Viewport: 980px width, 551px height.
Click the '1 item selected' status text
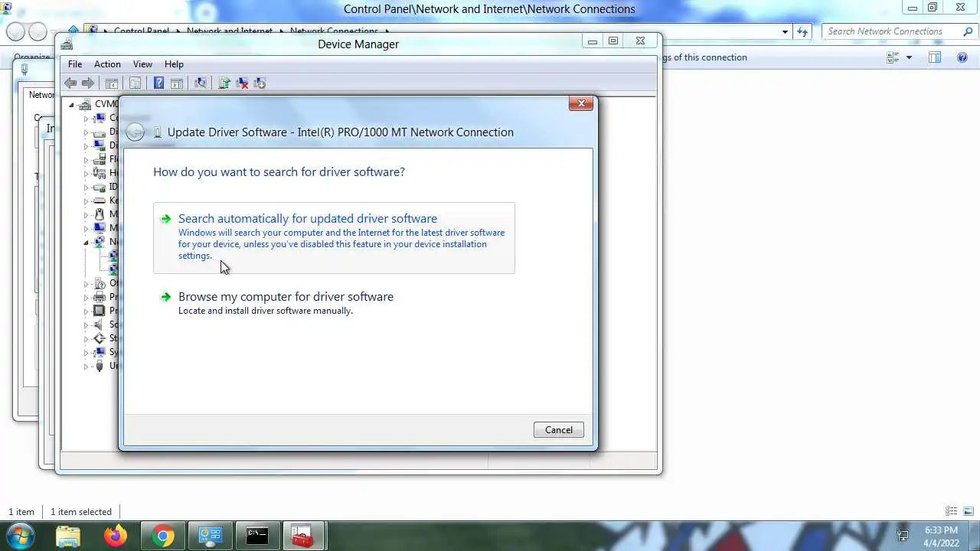[80, 511]
